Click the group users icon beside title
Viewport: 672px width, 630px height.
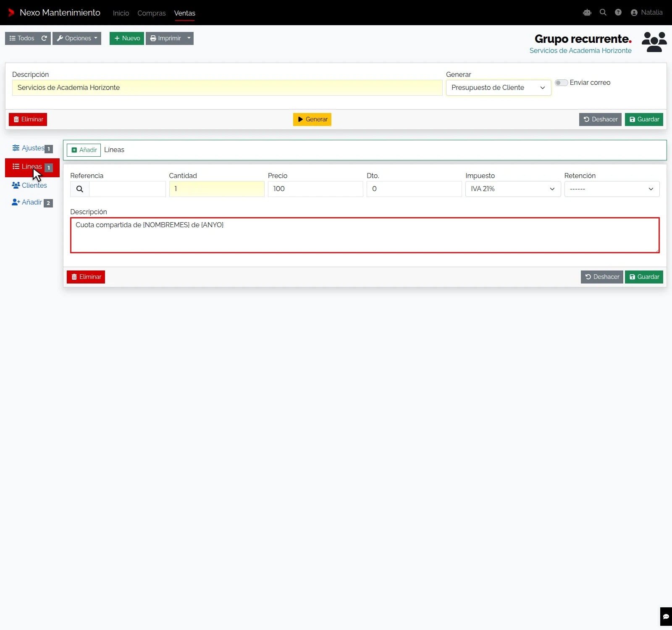click(x=654, y=42)
